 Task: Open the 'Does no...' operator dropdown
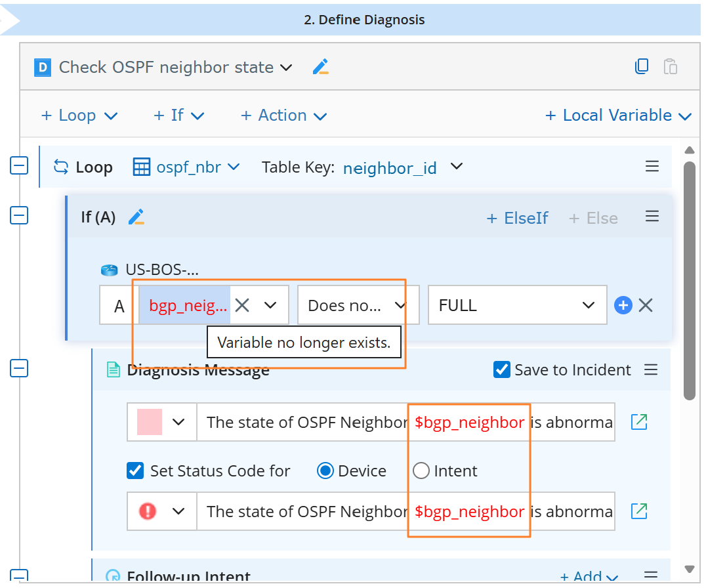(x=400, y=305)
